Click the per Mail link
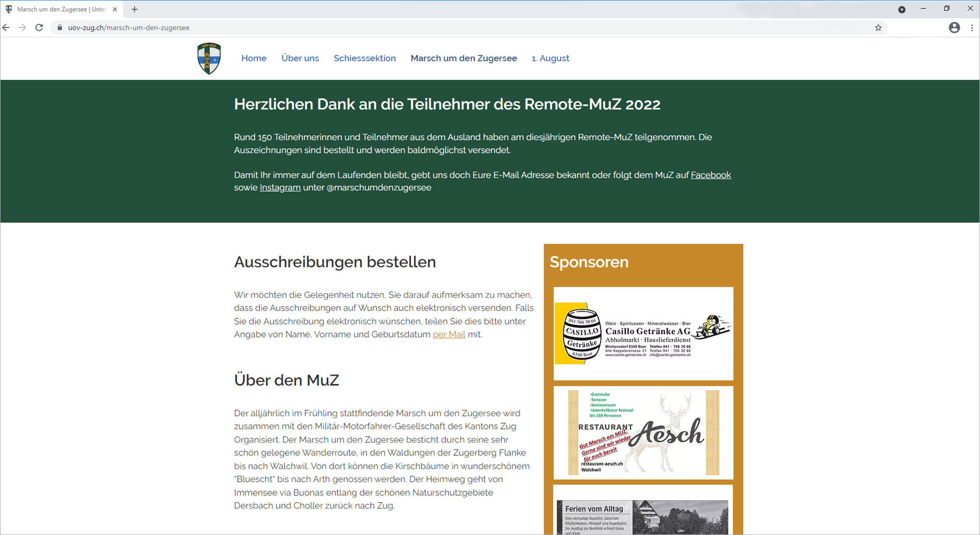Viewport: 980px width, 535px height. 449,335
